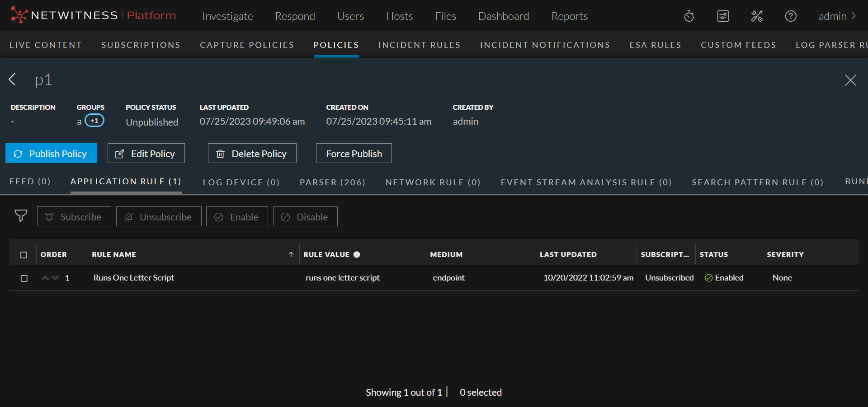Viewport: 868px width, 407px height.
Task: Move rule order down arrow
Action: pos(55,278)
